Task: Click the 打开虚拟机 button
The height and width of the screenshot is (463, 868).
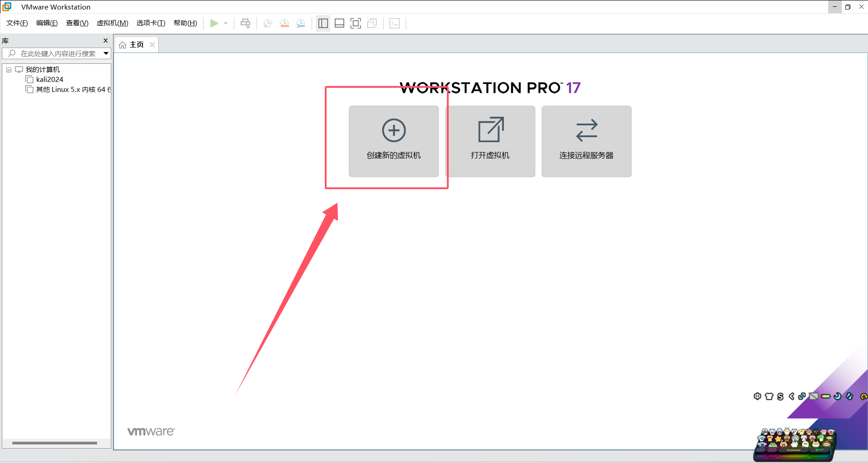Action: [x=490, y=141]
